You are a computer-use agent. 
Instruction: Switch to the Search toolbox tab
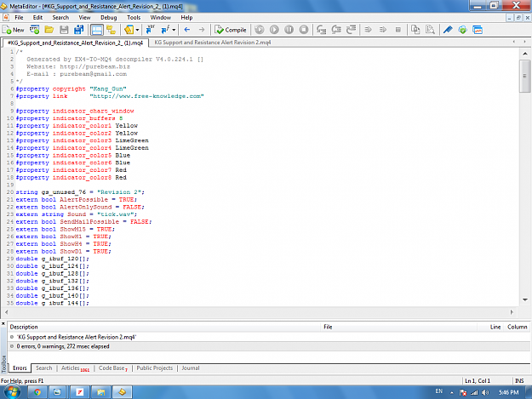[44, 368]
